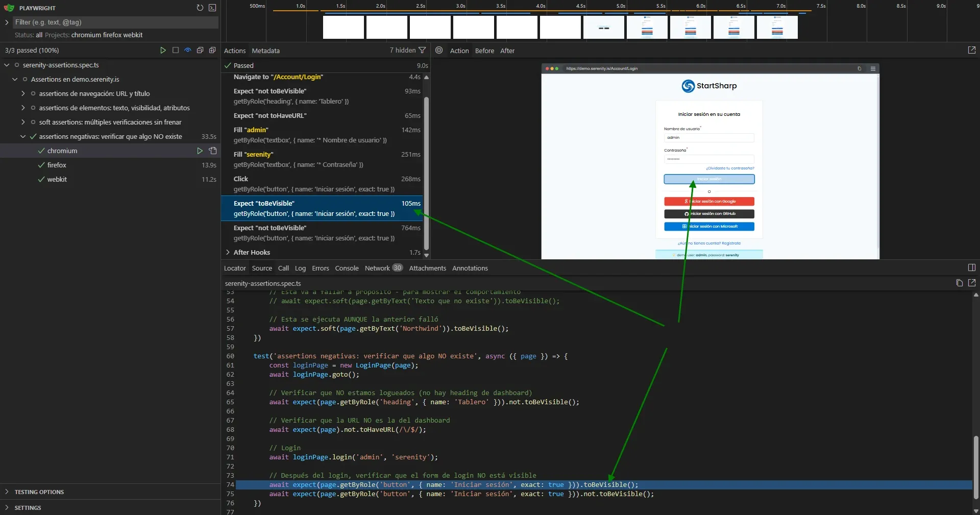Expand all tests icon
The height and width of the screenshot is (515, 980).
[212, 50]
